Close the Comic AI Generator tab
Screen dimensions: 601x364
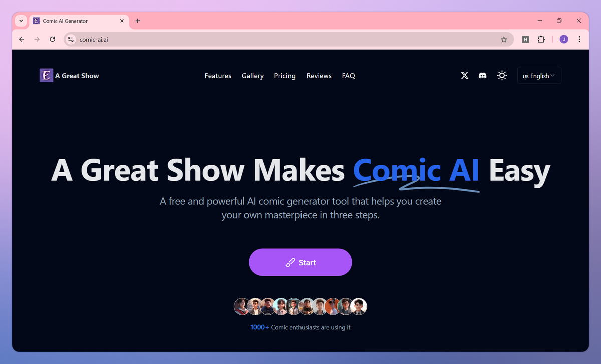coord(122,21)
